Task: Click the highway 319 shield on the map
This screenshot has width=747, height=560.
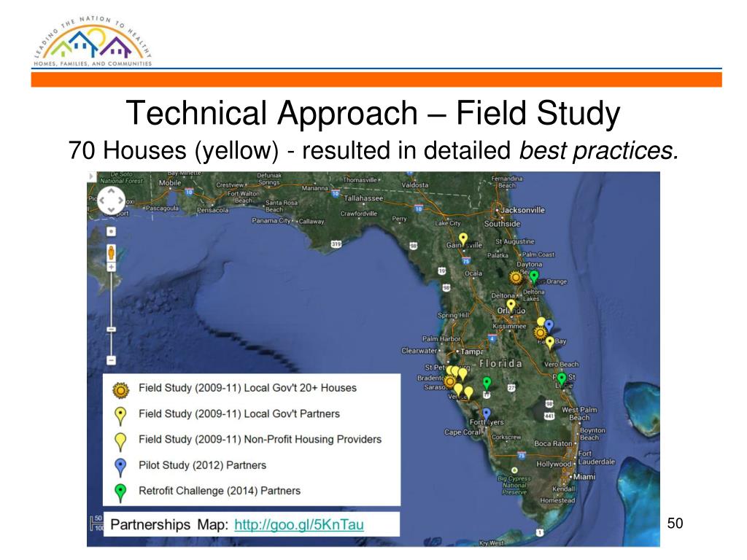Action: [x=336, y=244]
